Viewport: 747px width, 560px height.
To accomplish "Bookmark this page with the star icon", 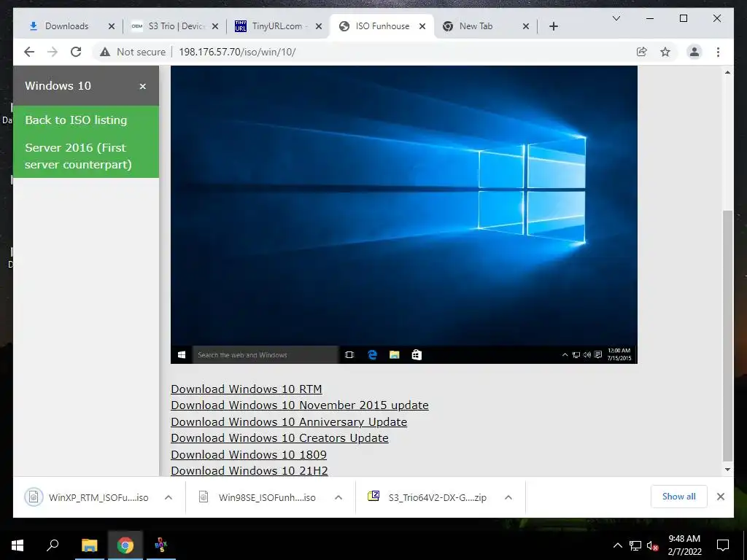I will click(x=665, y=52).
